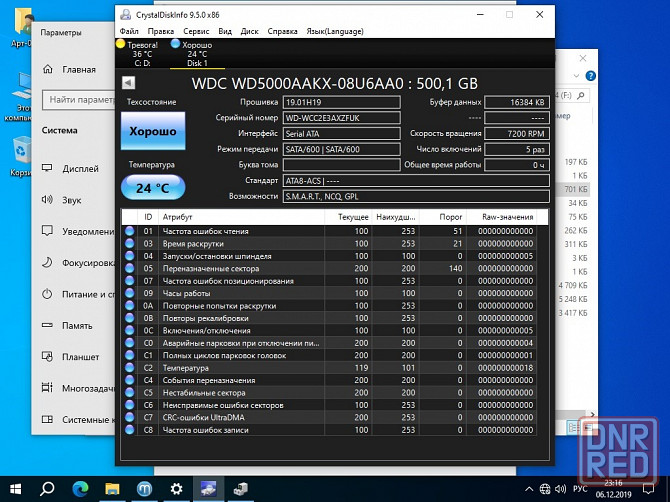Open the Сервис menu
Viewport: 670px width, 502px height.
tap(196, 31)
